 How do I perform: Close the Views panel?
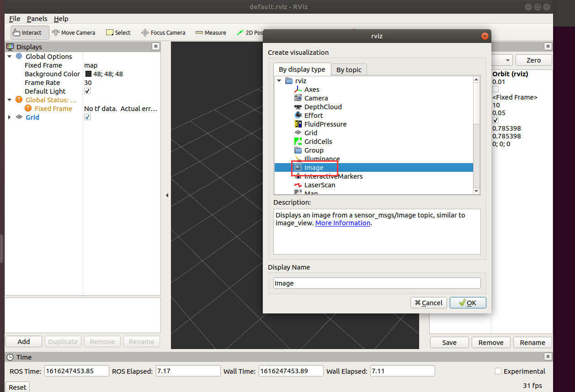click(548, 46)
